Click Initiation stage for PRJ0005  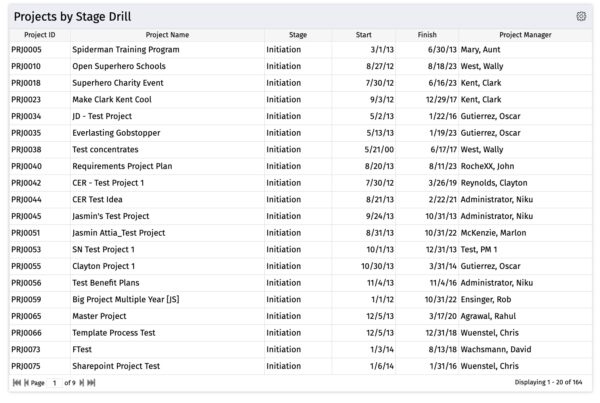tap(284, 50)
